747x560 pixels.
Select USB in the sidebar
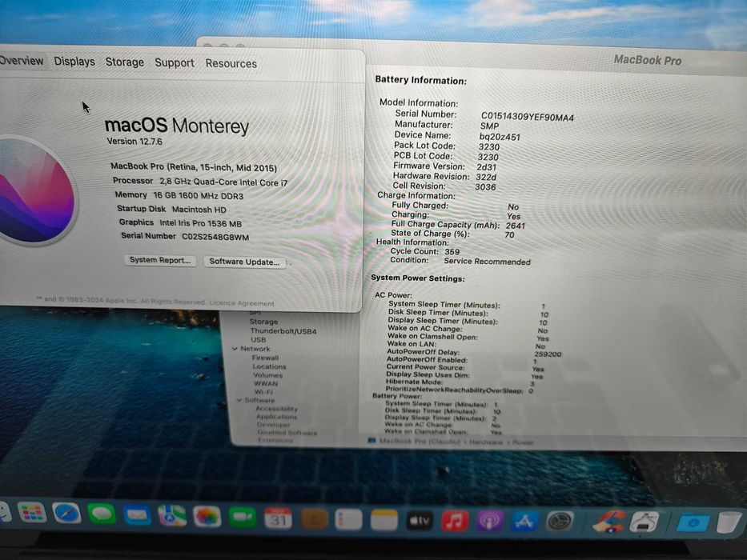(x=259, y=339)
